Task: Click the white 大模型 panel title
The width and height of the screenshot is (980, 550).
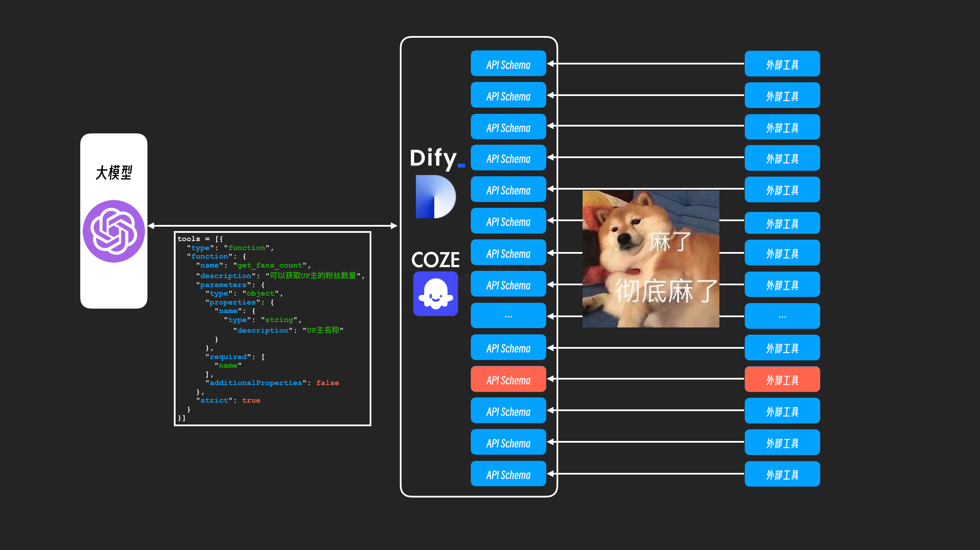Action: (114, 173)
